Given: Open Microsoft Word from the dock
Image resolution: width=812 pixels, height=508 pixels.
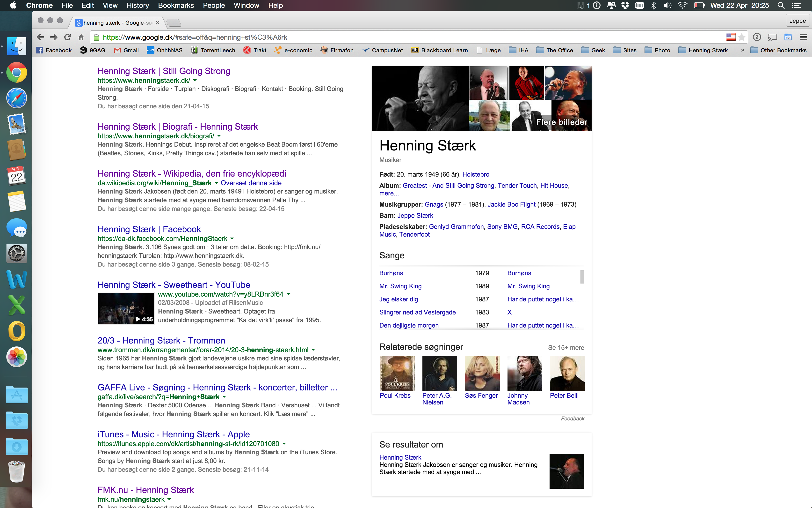Looking at the screenshot, I should point(16,279).
